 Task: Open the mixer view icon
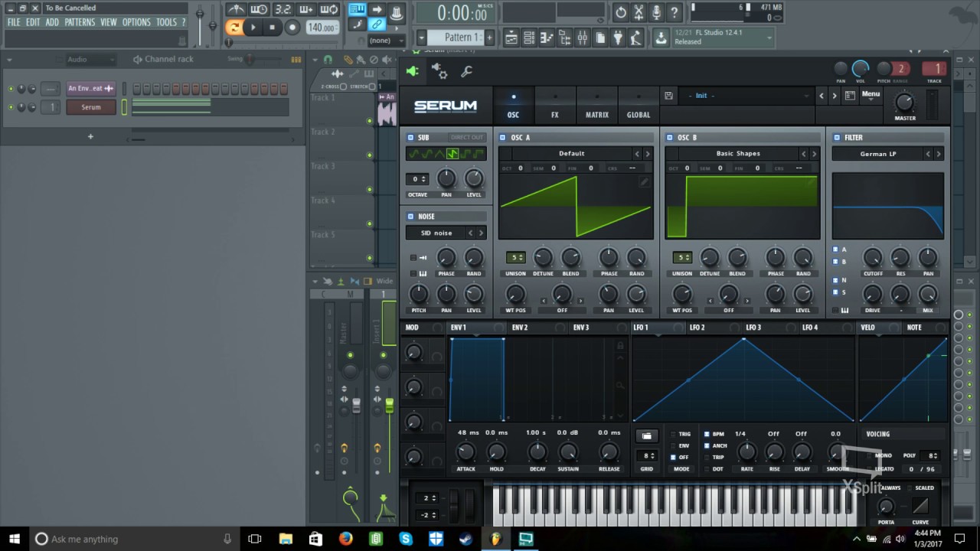coord(583,37)
